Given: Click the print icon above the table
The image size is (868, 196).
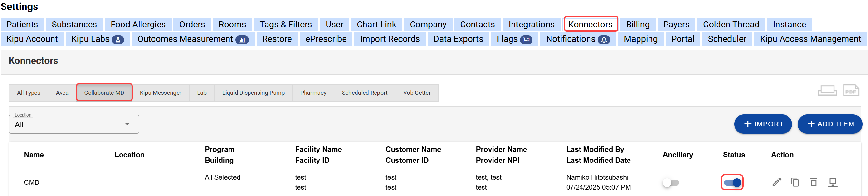Looking at the screenshot, I should click(x=827, y=91).
